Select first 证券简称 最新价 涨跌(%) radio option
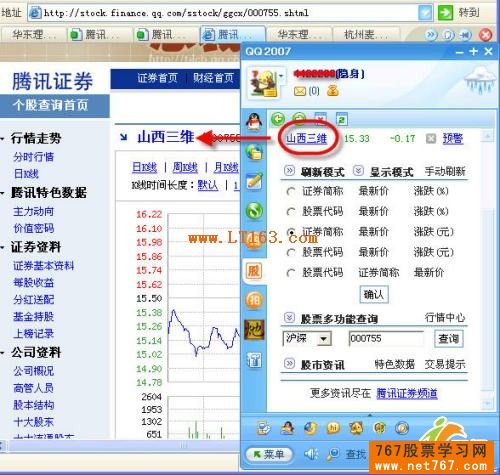Viewport: 500px width, 475px height. click(x=291, y=191)
